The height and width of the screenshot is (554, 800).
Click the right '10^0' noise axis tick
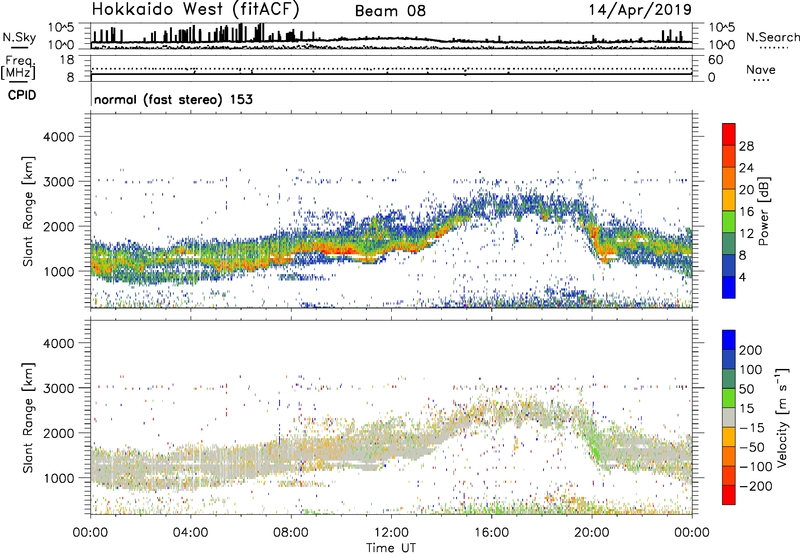tap(721, 45)
